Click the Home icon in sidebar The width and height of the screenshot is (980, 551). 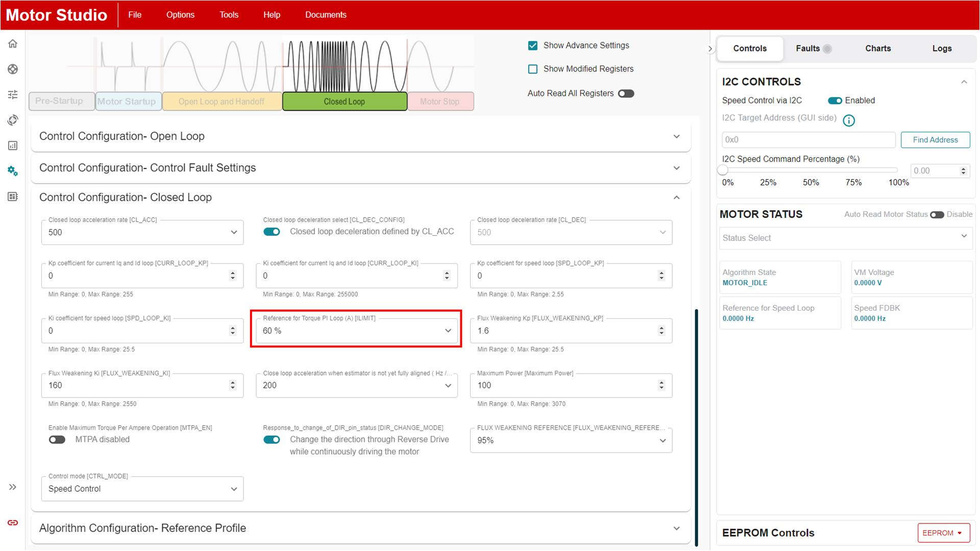[x=13, y=44]
